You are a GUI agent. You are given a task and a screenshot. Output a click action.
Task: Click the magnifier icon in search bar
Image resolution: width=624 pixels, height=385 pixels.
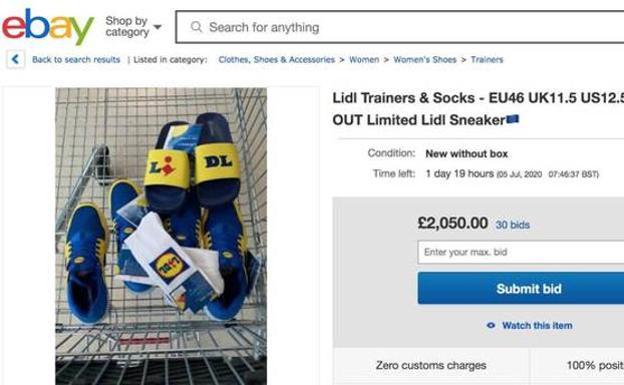(x=196, y=27)
